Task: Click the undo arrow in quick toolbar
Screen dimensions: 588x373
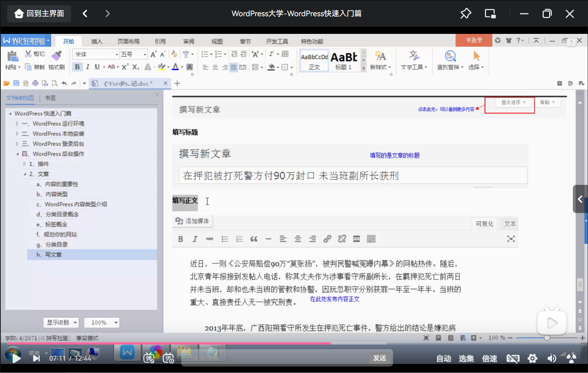Action: pyautogui.click(x=64, y=84)
